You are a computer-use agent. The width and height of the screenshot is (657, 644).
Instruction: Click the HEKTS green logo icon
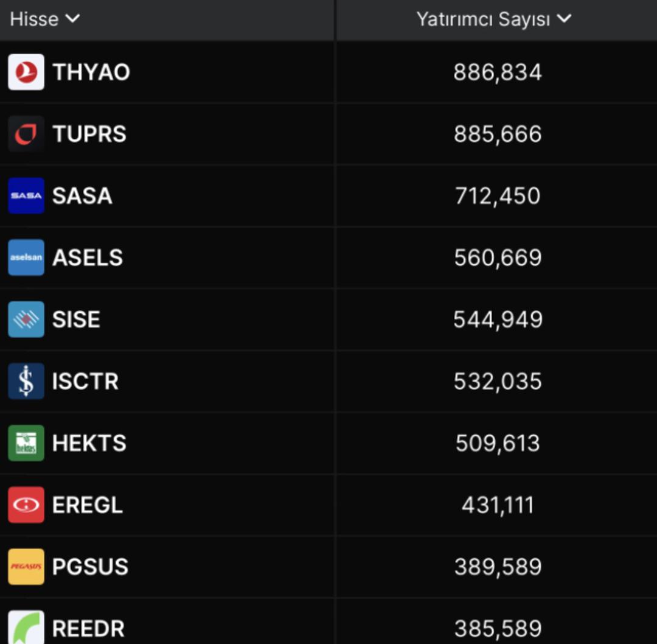click(x=26, y=443)
